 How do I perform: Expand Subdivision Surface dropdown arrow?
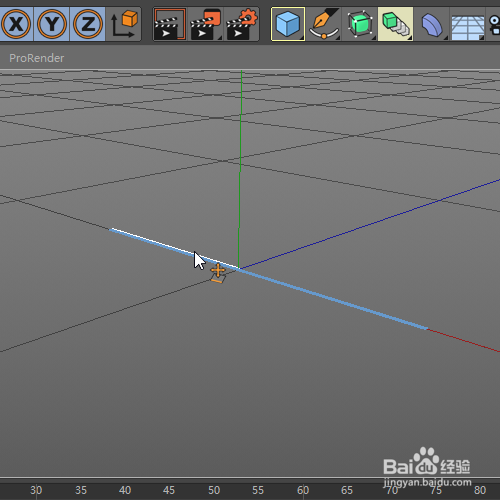(374, 38)
